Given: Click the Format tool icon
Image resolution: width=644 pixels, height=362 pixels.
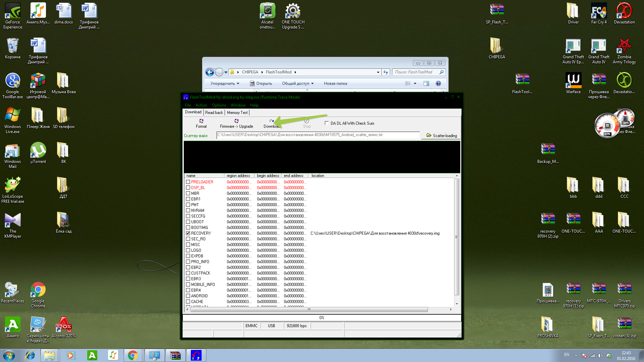Looking at the screenshot, I should point(201,121).
